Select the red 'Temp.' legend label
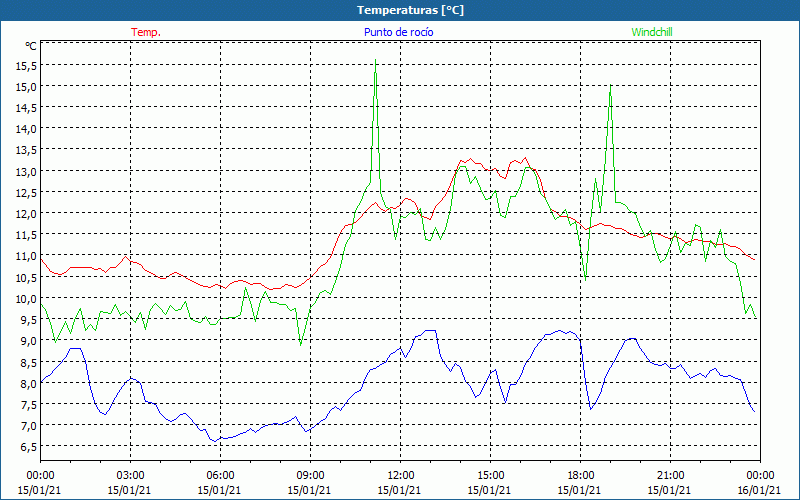 [x=146, y=32]
